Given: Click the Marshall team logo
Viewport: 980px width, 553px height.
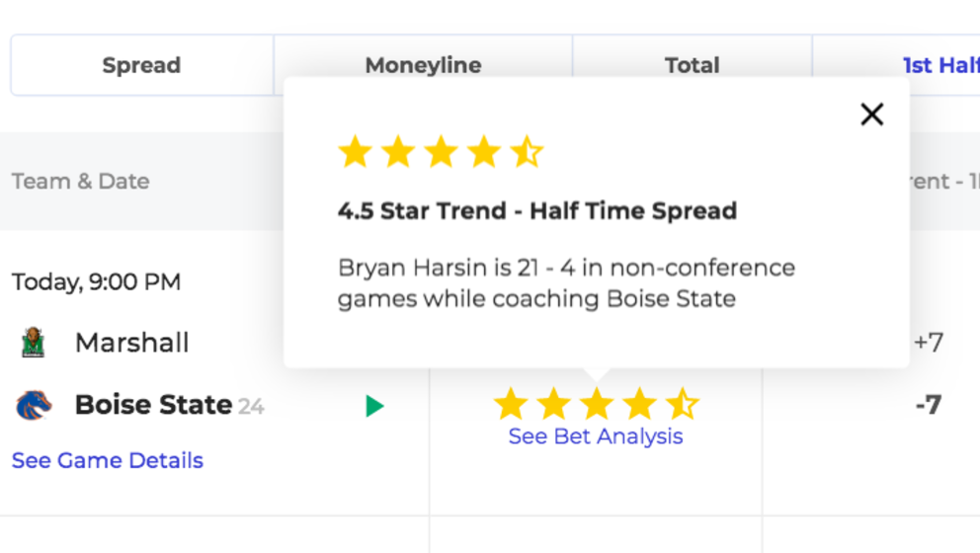Looking at the screenshot, I should click(34, 343).
